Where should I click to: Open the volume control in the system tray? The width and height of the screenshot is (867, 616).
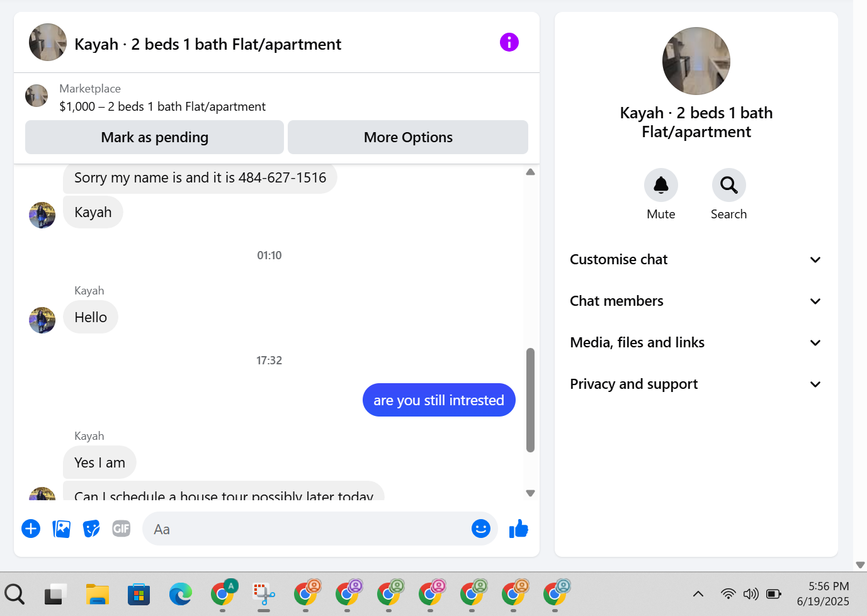click(751, 593)
